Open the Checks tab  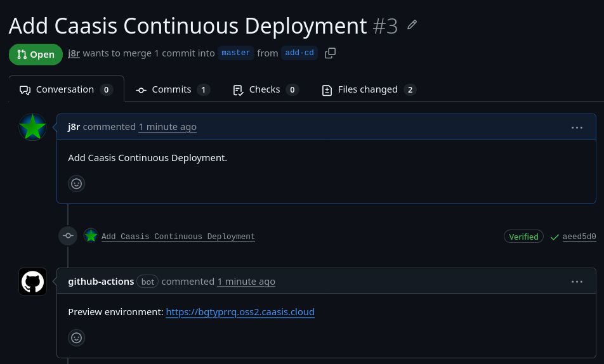pos(265,90)
